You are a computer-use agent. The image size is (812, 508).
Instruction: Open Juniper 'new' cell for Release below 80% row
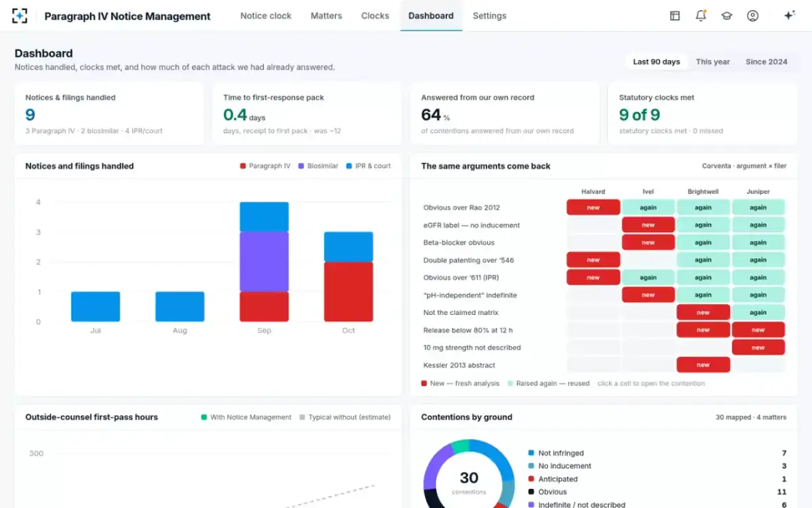758,330
